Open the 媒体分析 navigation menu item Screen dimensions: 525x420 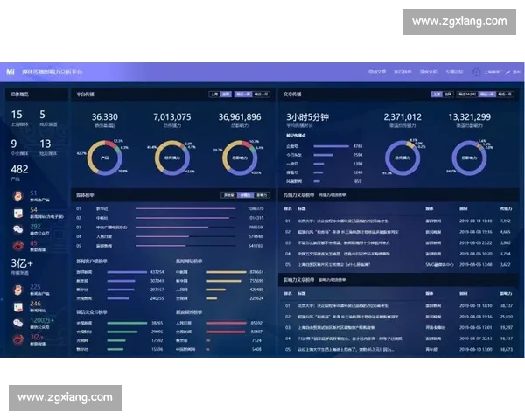tap(428, 72)
